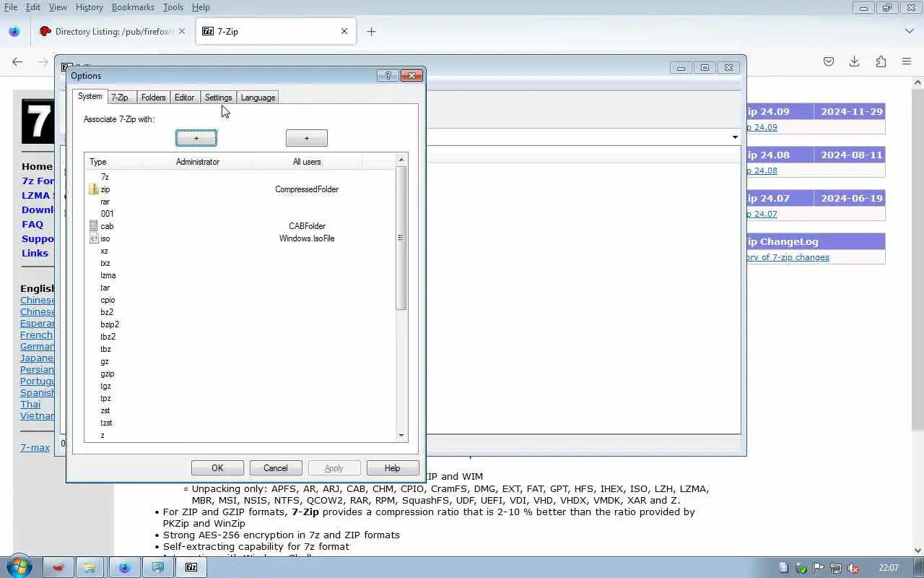This screenshot has width=924, height=578.
Task: Go back with the Firefox back arrow
Action: click(17, 61)
